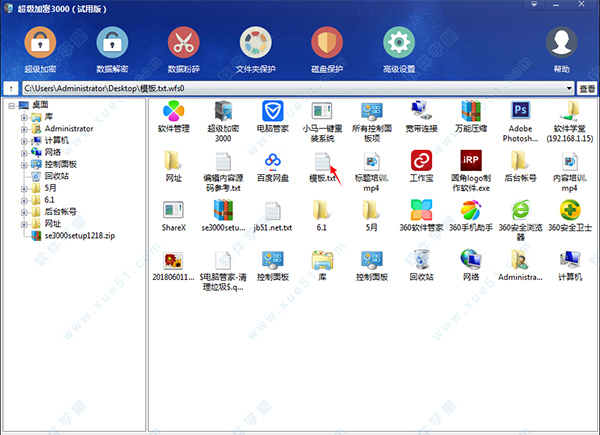
Task: Select the 数据粉碎 scissors icon
Action: coord(183,44)
